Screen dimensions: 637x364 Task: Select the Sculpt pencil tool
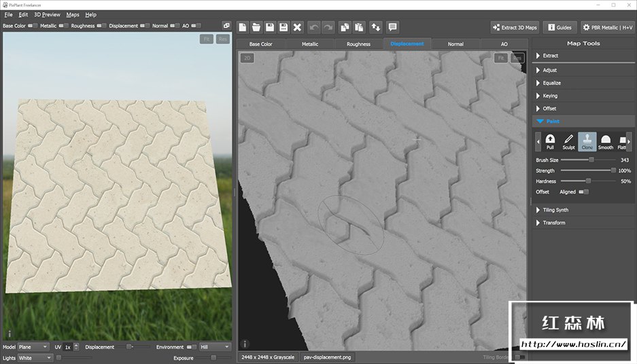pyautogui.click(x=568, y=142)
